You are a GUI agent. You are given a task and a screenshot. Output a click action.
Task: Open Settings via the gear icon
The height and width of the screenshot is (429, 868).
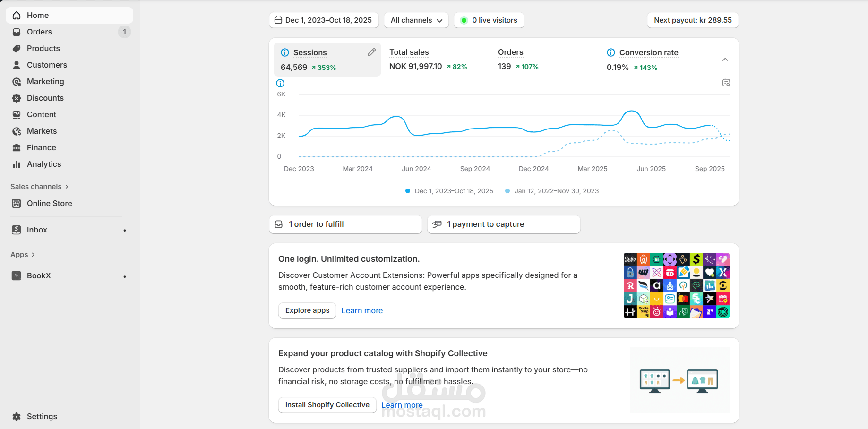(x=17, y=416)
